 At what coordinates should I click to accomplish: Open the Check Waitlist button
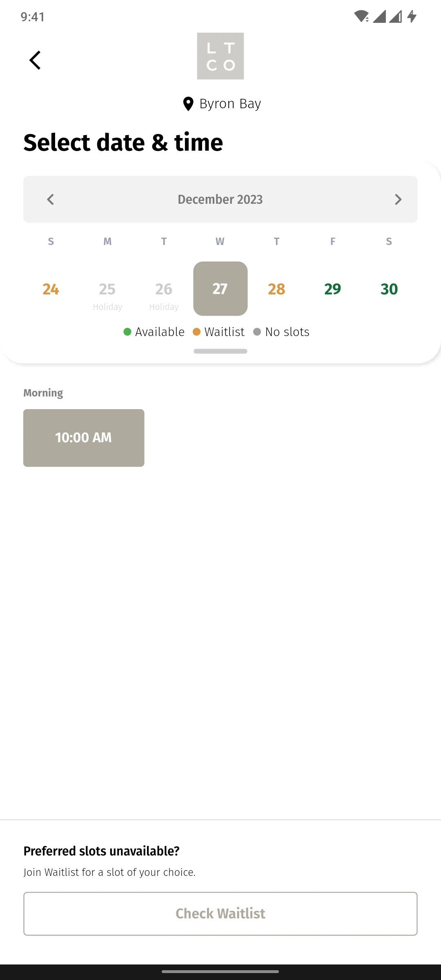(220, 914)
